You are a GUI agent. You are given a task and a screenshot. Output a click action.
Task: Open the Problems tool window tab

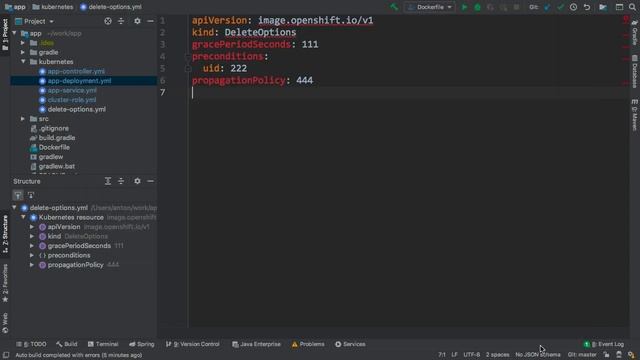[308, 344]
